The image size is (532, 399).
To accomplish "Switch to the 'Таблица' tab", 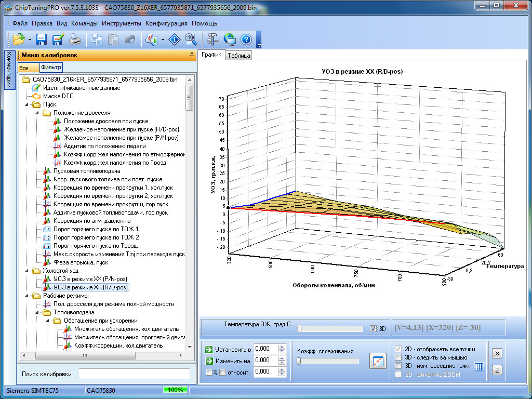I will [239, 56].
